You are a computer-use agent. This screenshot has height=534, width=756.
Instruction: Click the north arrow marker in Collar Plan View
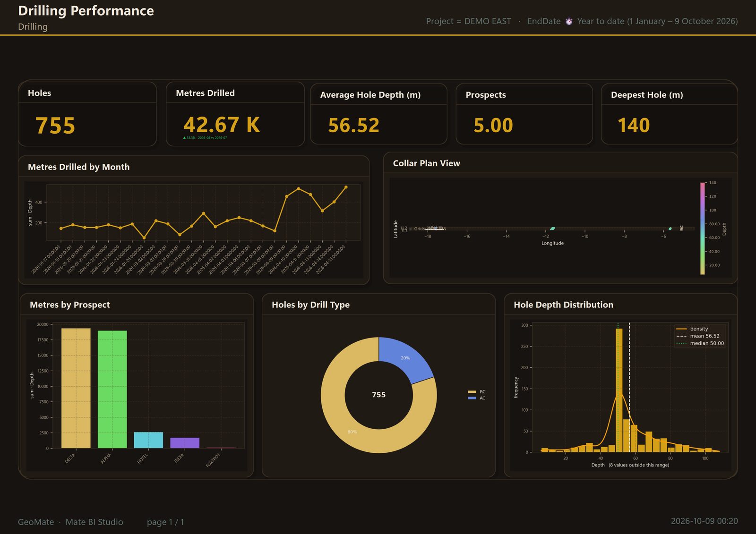[x=681, y=228]
